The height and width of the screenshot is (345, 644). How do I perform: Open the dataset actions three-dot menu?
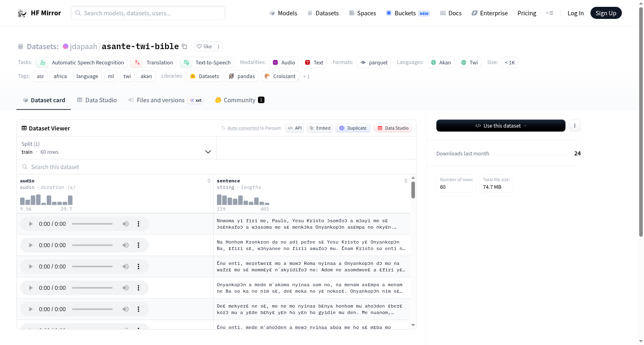click(x=575, y=126)
